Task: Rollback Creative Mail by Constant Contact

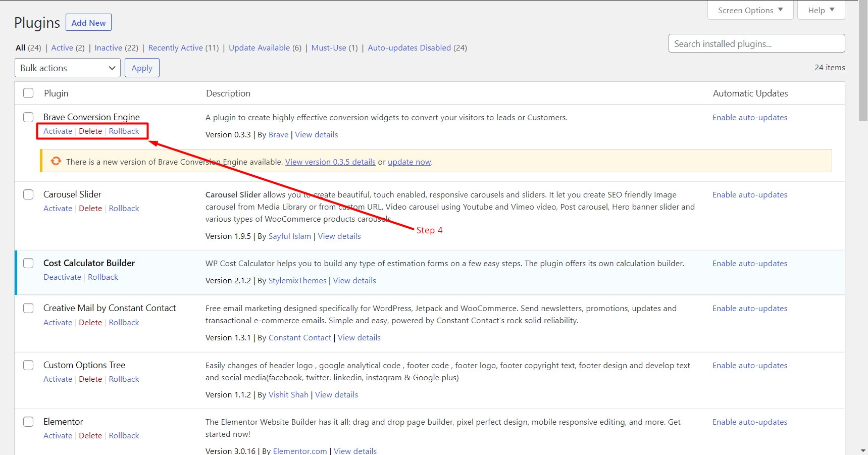Action: coord(124,322)
